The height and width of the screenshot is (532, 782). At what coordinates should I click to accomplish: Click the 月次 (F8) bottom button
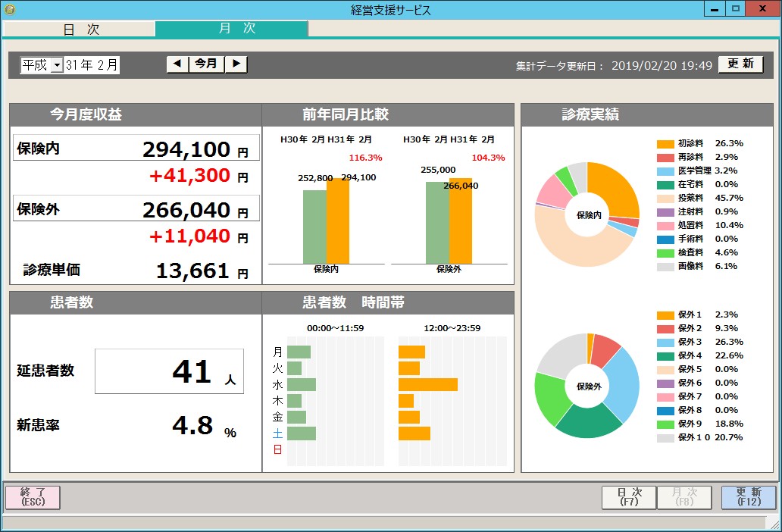tap(684, 497)
